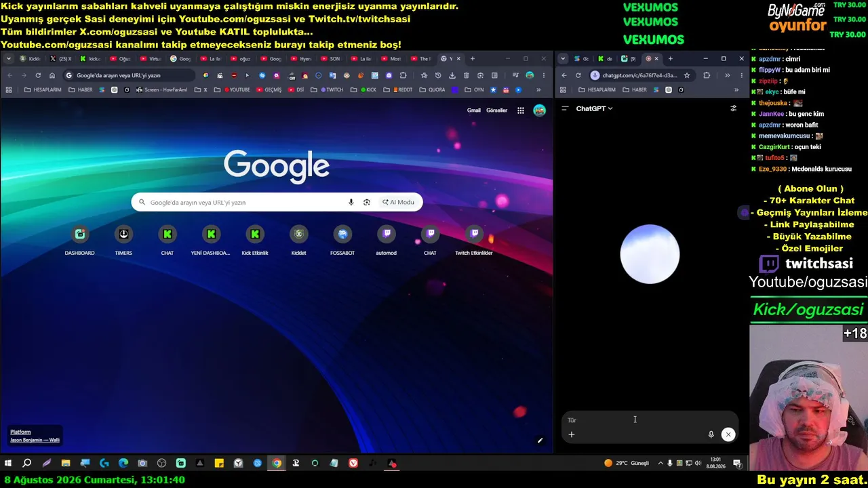Add attachment with plus in ChatGPT
868x488 pixels.
(572, 434)
